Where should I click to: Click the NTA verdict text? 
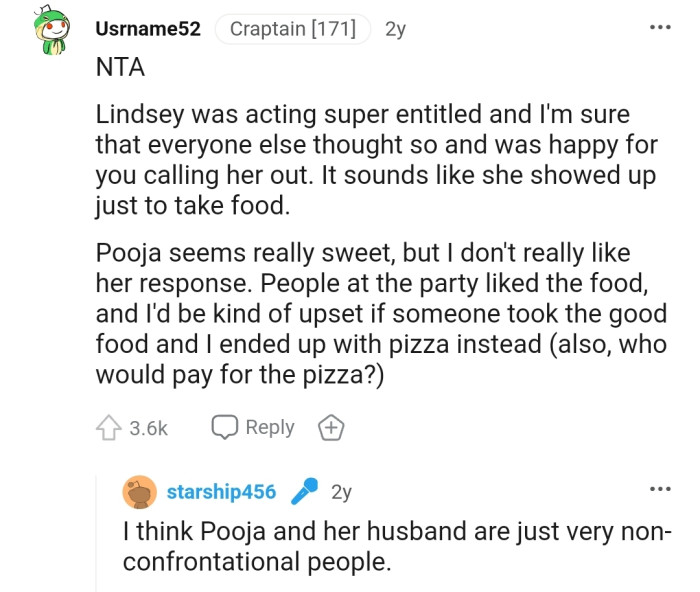click(x=117, y=67)
